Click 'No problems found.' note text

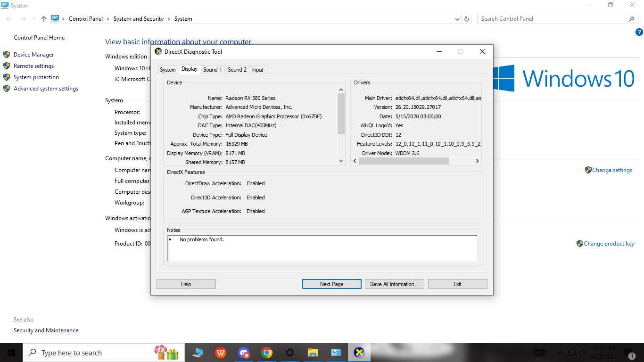pyautogui.click(x=202, y=239)
